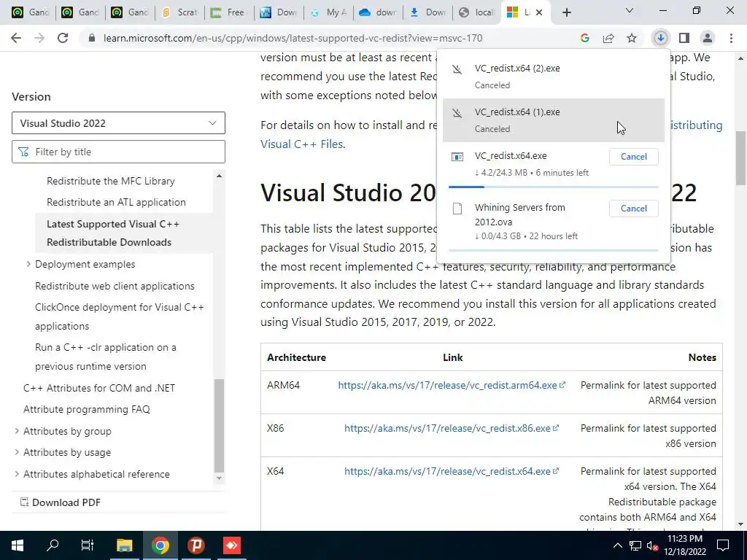
Task: Click the Whining Servers file icon
Action: [457, 209]
